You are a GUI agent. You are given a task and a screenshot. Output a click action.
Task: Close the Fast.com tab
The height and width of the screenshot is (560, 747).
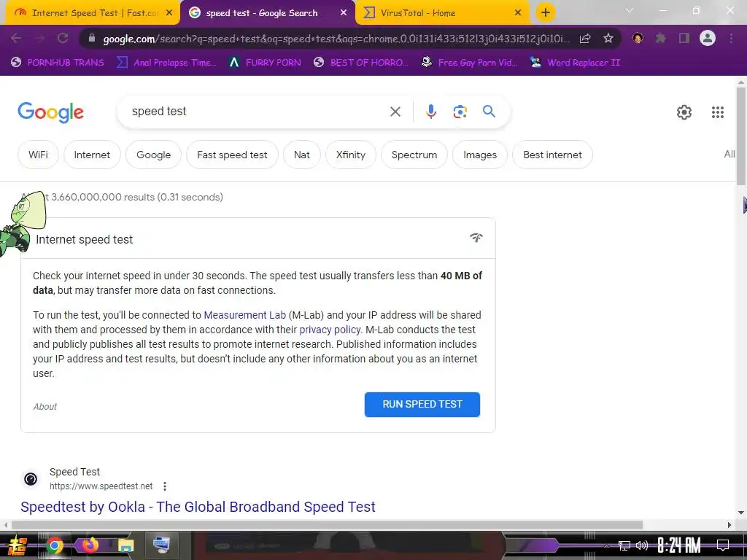click(x=169, y=13)
